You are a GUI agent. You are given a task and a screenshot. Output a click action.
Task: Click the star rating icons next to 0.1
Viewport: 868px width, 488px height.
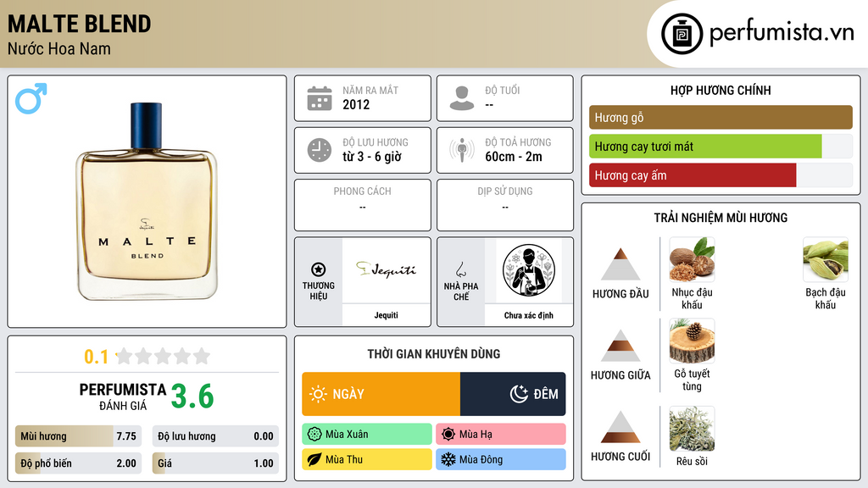click(163, 356)
